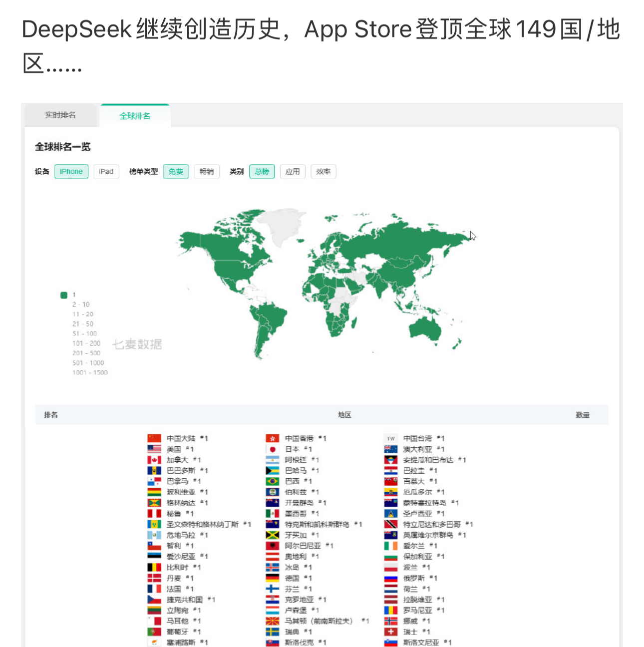This screenshot has width=644, height=647.
Task: Select the Trinidad and Tobago flag beside 特立尼达和多巴哥
Action: (x=391, y=524)
